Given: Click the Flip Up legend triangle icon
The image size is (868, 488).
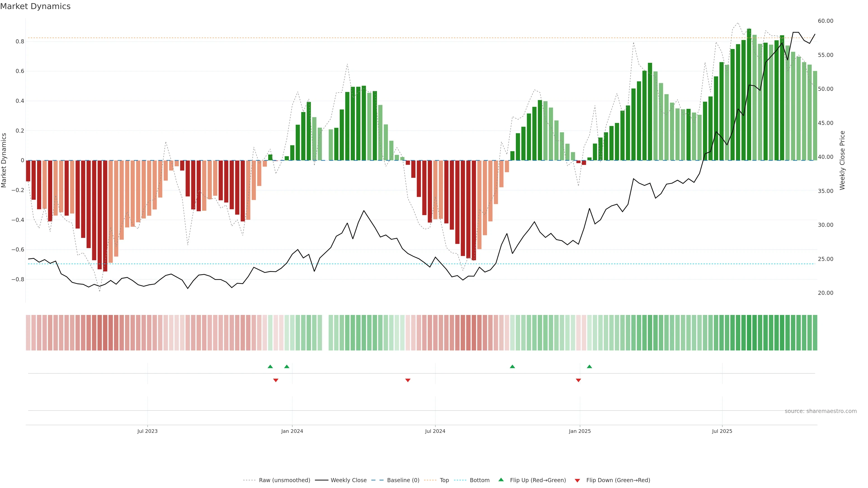Looking at the screenshot, I should tap(501, 480).
